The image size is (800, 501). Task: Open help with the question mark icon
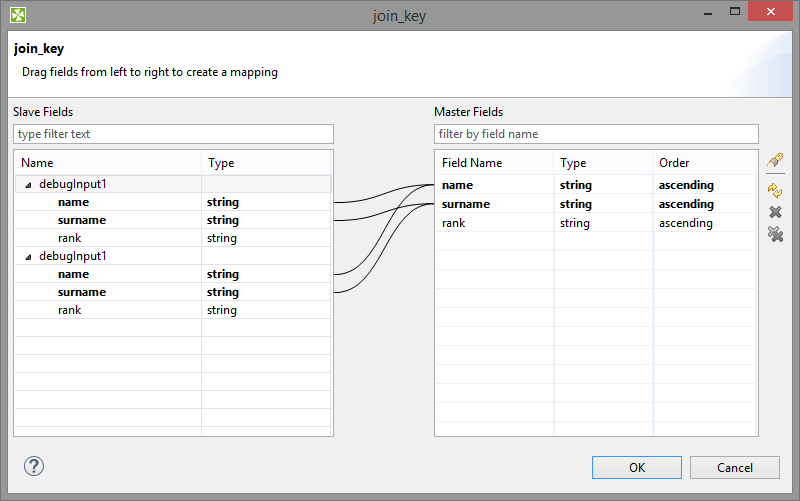(x=34, y=466)
